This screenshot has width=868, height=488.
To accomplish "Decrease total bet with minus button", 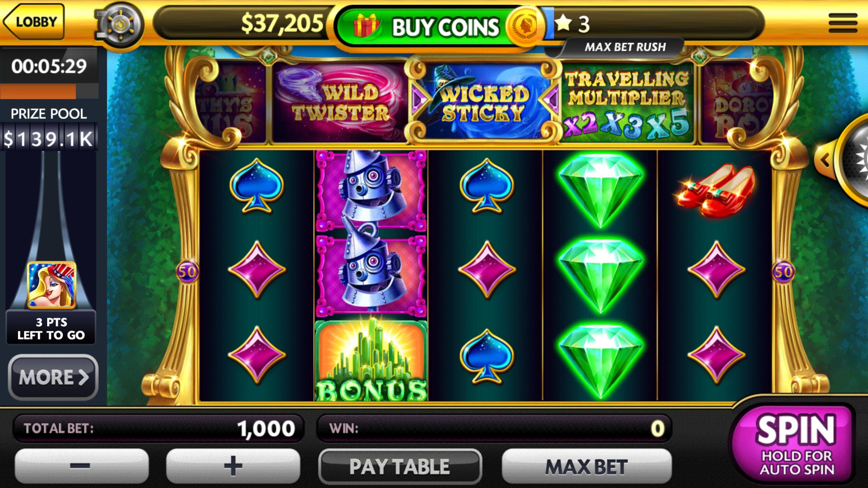I will coord(81,466).
